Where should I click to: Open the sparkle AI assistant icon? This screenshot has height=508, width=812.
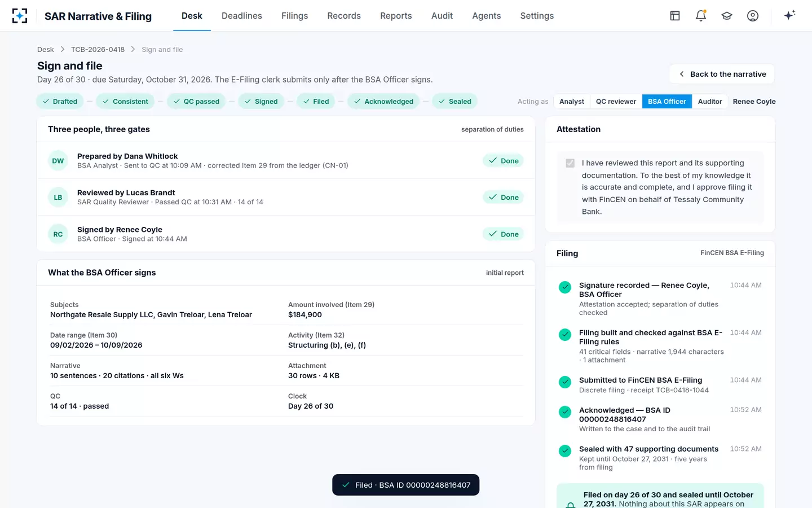pyautogui.click(x=789, y=15)
